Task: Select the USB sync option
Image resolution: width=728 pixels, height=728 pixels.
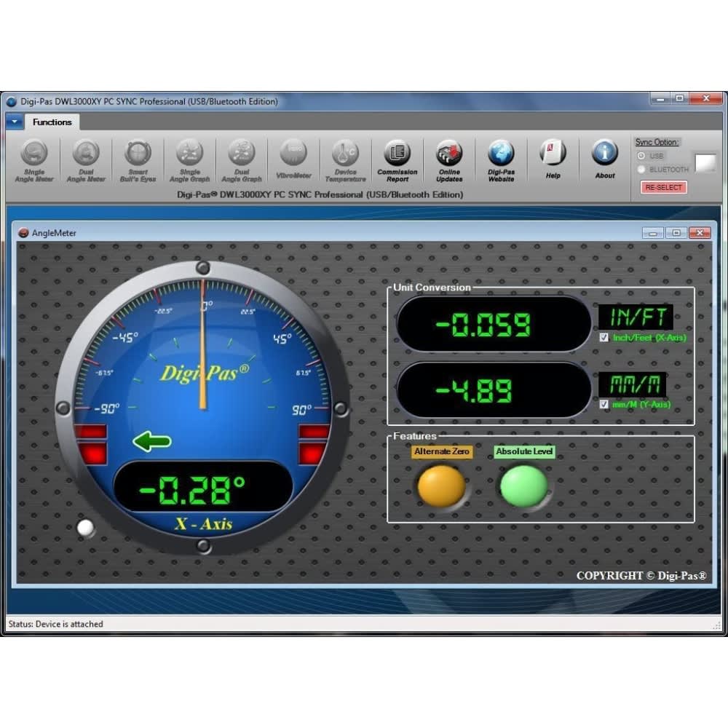Action: pos(641,156)
